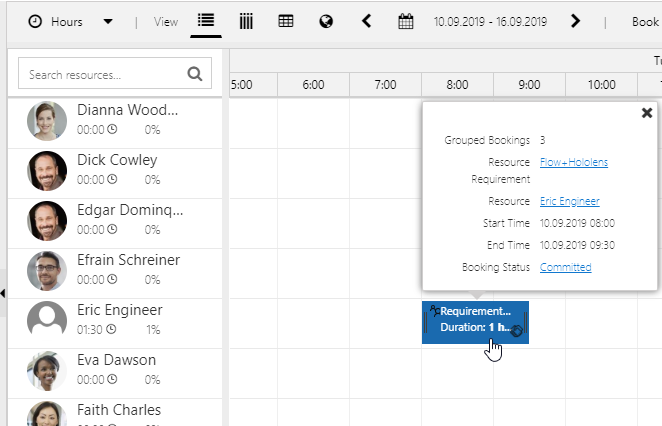Click the Hours clock icon
The width and height of the screenshot is (662, 426).
pyautogui.click(x=35, y=22)
